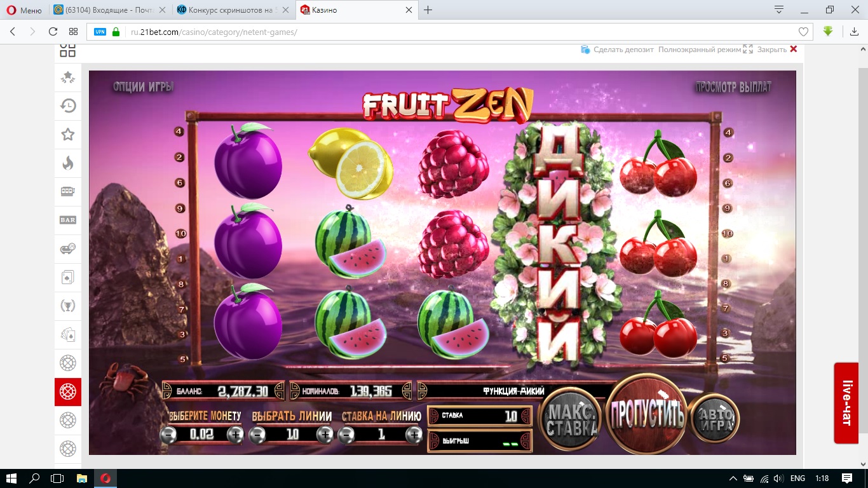The height and width of the screenshot is (488, 868).
Task: Open File Explorer from taskbar
Action: 81,478
